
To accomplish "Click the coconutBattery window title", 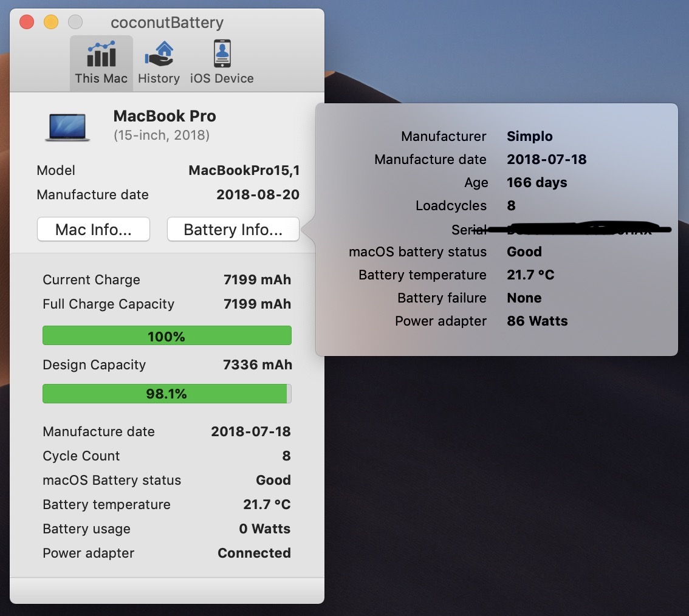I will [x=167, y=22].
